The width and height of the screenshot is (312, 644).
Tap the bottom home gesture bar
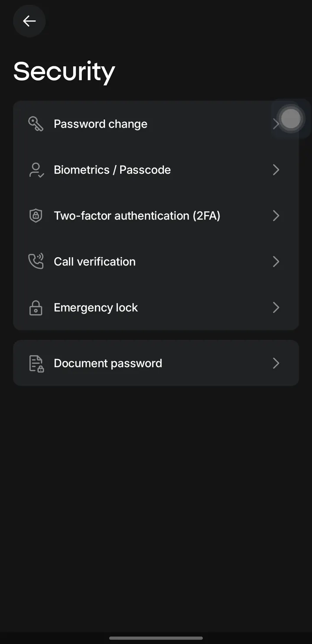coord(156,638)
